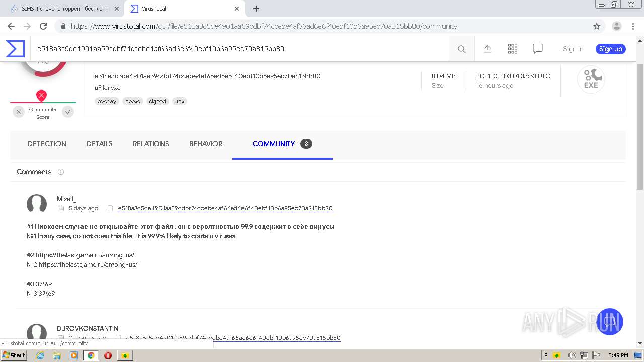Screen dimensions: 644x362
Task: Click the overlay tag
Action: pyautogui.click(x=107, y=101)
